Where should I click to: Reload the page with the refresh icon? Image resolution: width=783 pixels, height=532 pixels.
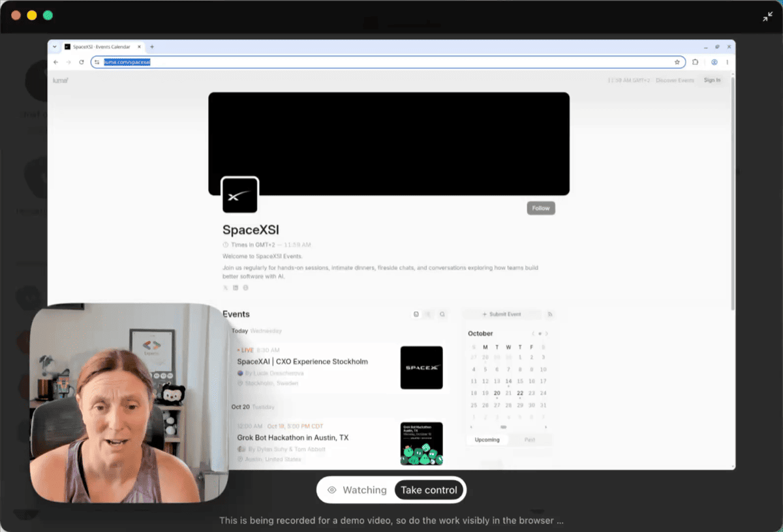(82, 62)
